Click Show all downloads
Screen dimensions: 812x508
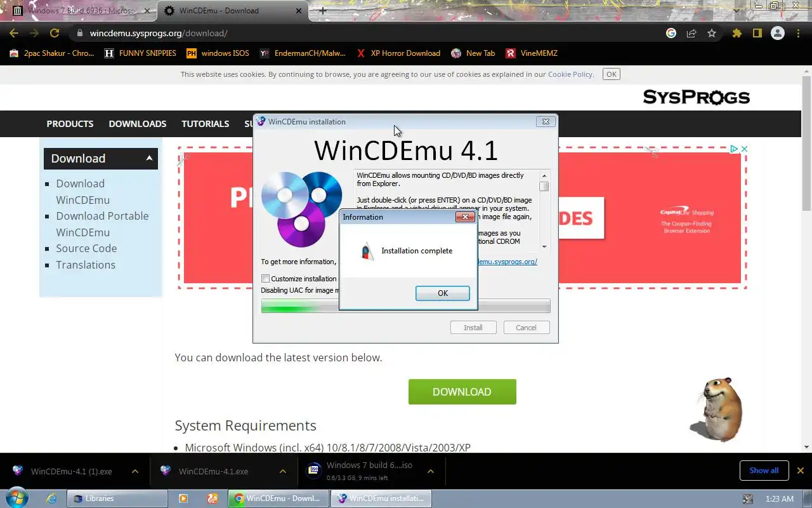[x=764, y=471]
